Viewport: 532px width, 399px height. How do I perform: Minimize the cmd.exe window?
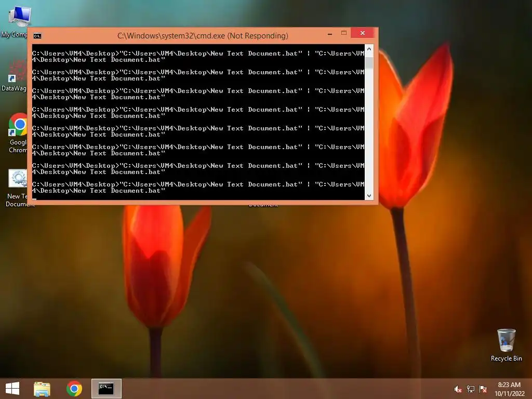tap(330, 34)
